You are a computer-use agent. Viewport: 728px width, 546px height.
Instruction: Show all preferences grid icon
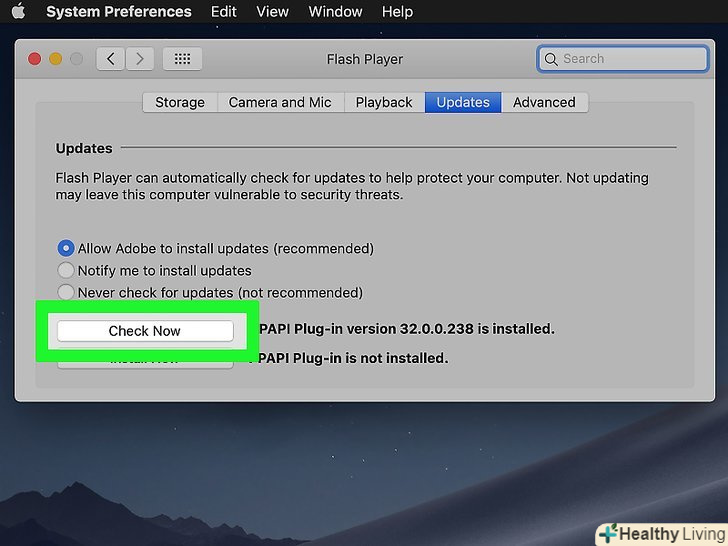coord(182,59)
